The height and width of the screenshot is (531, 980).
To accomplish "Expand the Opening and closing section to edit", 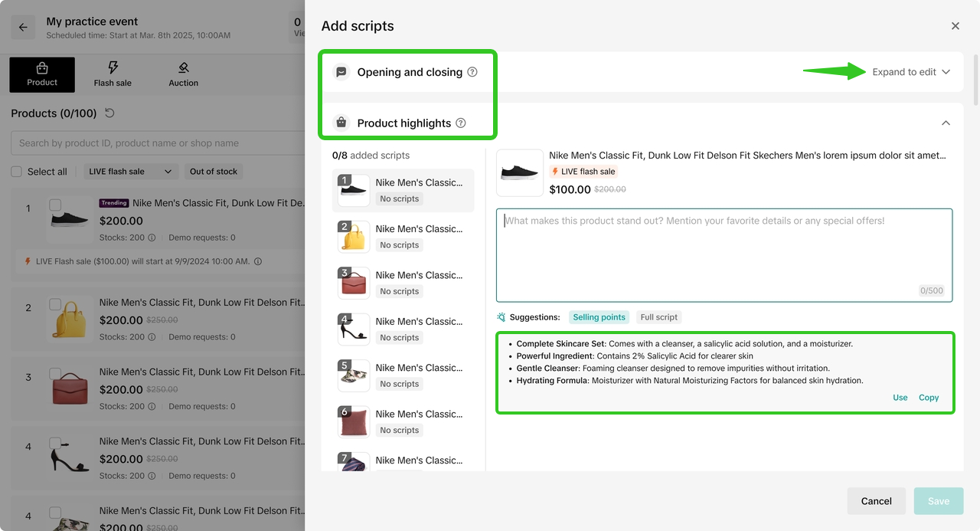I will (x=911, y=72).
